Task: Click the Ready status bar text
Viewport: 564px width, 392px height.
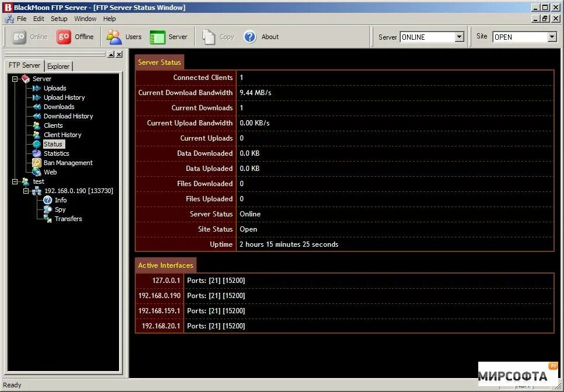Action: (12, 385)
